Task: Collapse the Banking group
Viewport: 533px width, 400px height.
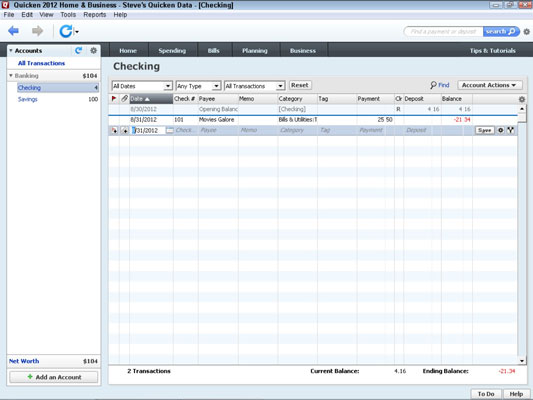Action: [11, 75]
